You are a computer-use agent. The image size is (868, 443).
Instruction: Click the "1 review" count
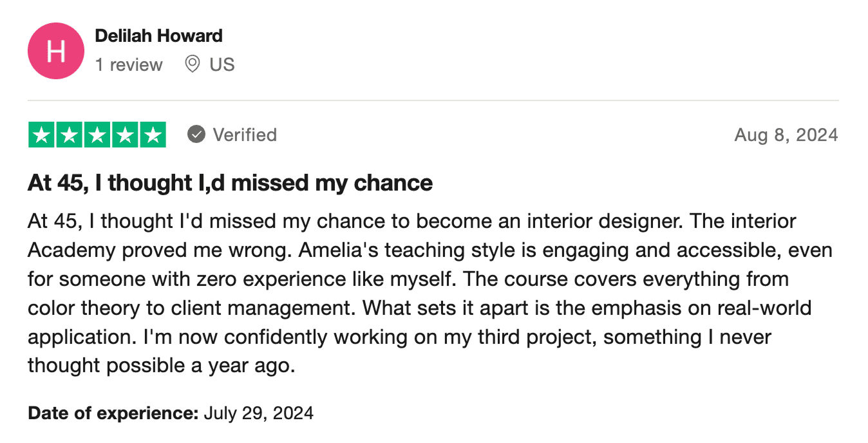click(x=129, y=65)
